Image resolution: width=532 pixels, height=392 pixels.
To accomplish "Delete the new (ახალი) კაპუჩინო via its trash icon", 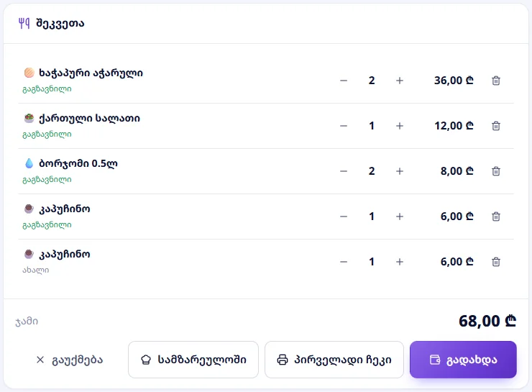I will [x=496, y=262].
